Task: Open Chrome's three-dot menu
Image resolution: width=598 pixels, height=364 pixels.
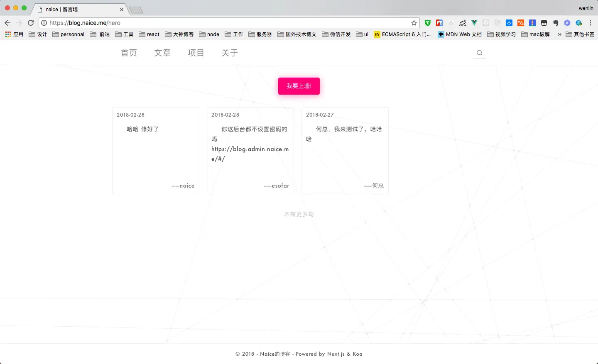Action: click(x=591, y=23)
